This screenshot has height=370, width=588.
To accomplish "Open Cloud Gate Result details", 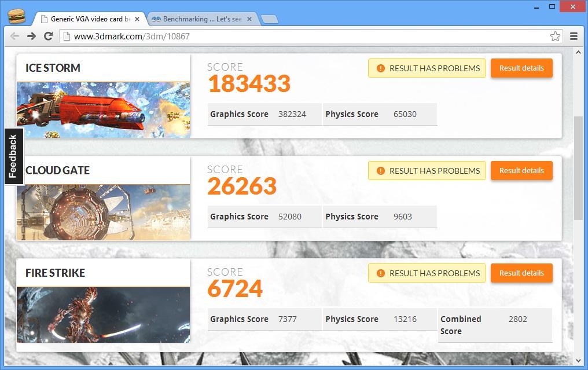I will (521, 170).
